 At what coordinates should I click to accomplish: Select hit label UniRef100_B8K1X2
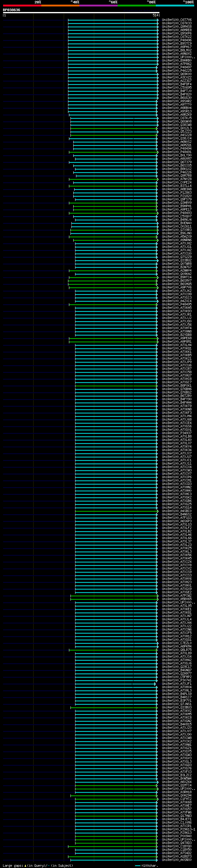pyautogui.click(x=177, y=169)
